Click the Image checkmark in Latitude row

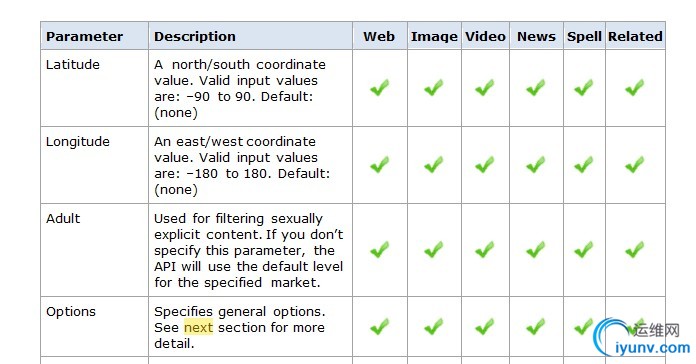434,87
